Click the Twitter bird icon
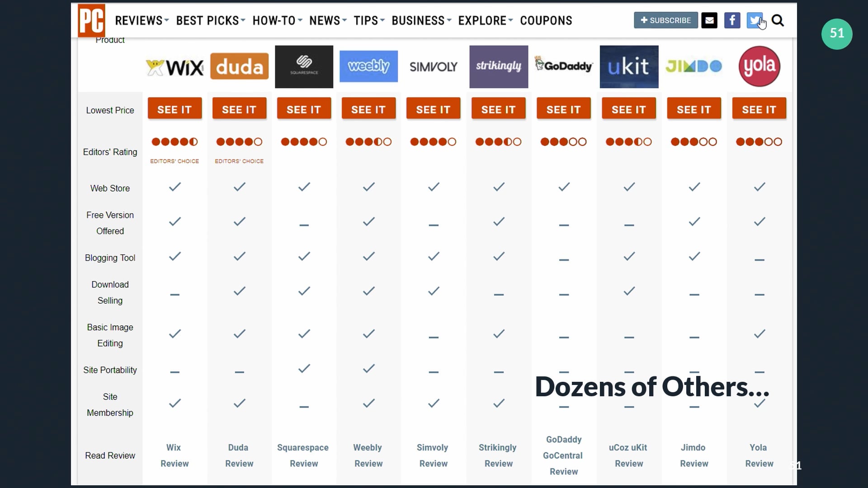 pos(754,20)
